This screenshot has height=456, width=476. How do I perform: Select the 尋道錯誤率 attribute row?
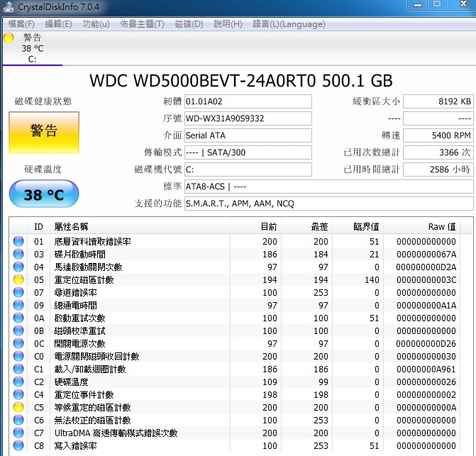click(236, 292)
